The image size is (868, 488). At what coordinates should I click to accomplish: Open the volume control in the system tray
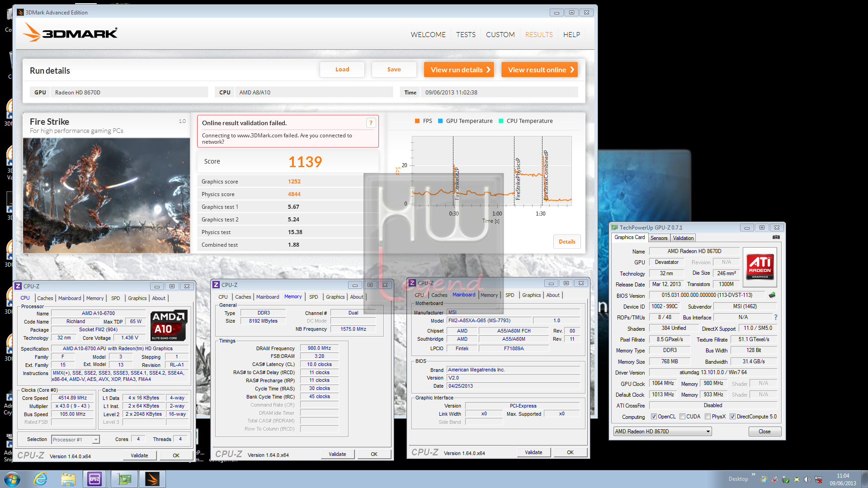[x=807, y=479]
